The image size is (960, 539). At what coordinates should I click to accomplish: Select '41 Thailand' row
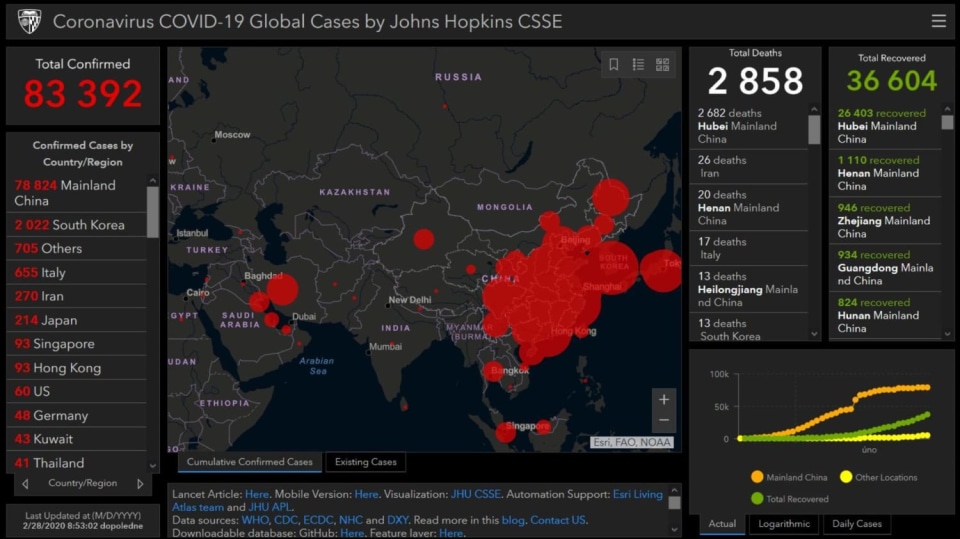coord(77,462)
